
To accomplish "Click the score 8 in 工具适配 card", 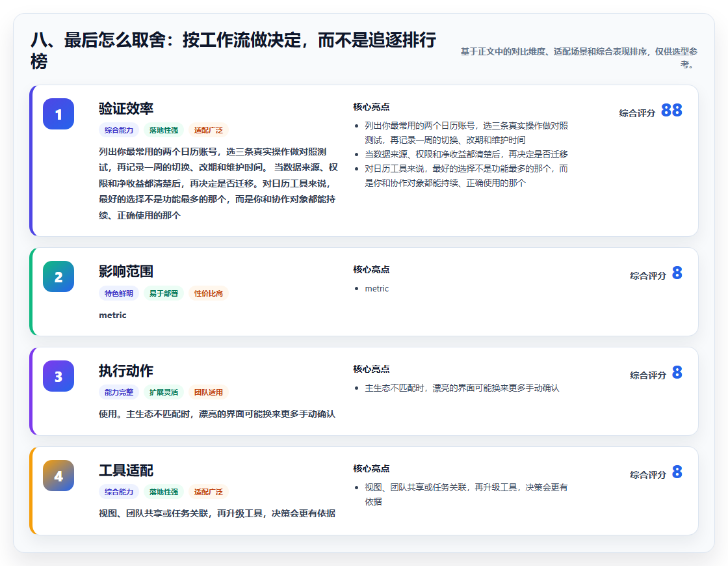I will coord(677,472).
